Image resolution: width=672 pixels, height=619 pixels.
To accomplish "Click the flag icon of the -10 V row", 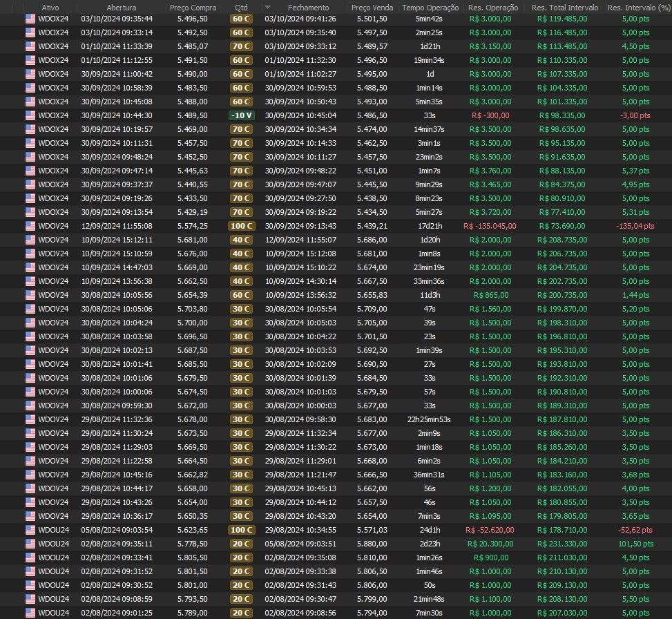I will click(x=30, y=115).
